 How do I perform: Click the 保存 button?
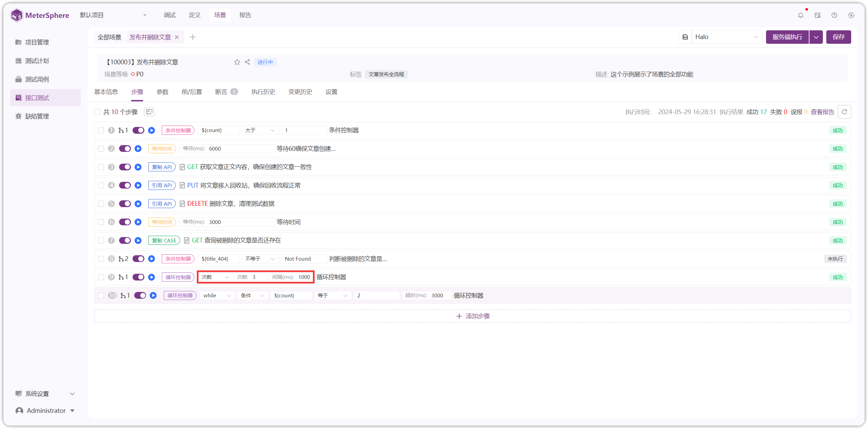pos(838,37)
